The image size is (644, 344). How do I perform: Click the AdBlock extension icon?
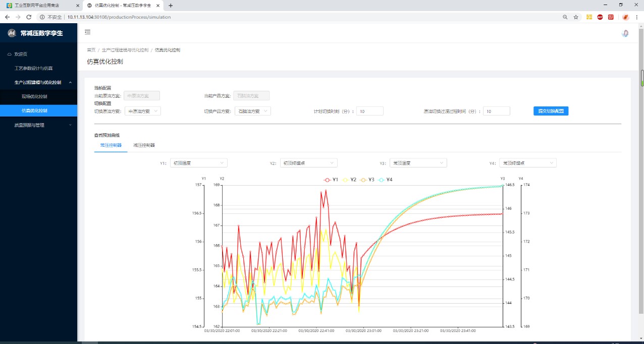coord(600,17)
